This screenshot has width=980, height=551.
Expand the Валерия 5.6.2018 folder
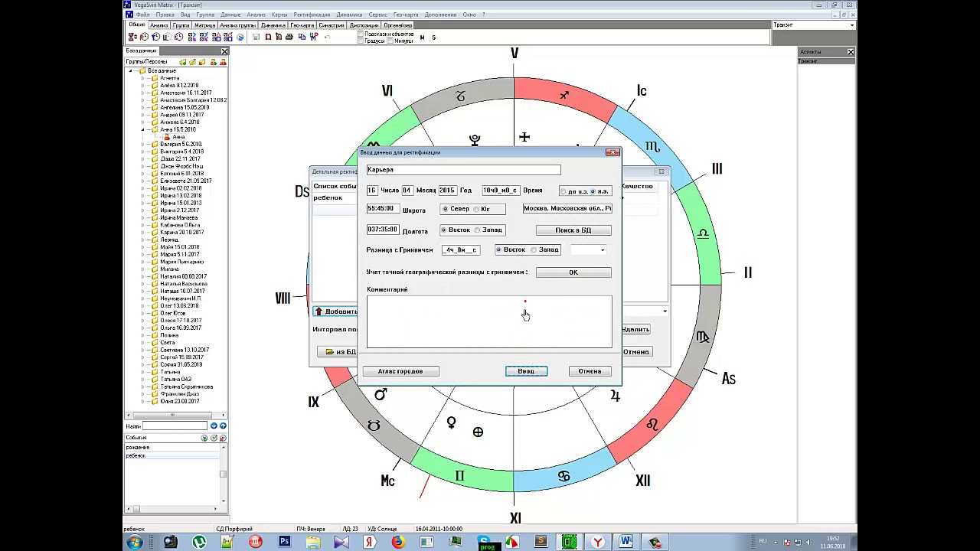[142, 144]
